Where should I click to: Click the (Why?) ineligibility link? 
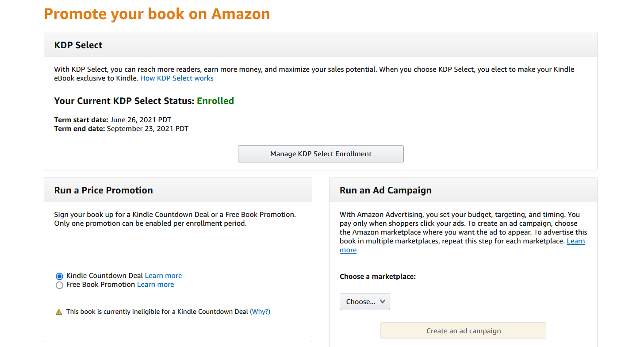pyautogui.click(x=260, y=312)
